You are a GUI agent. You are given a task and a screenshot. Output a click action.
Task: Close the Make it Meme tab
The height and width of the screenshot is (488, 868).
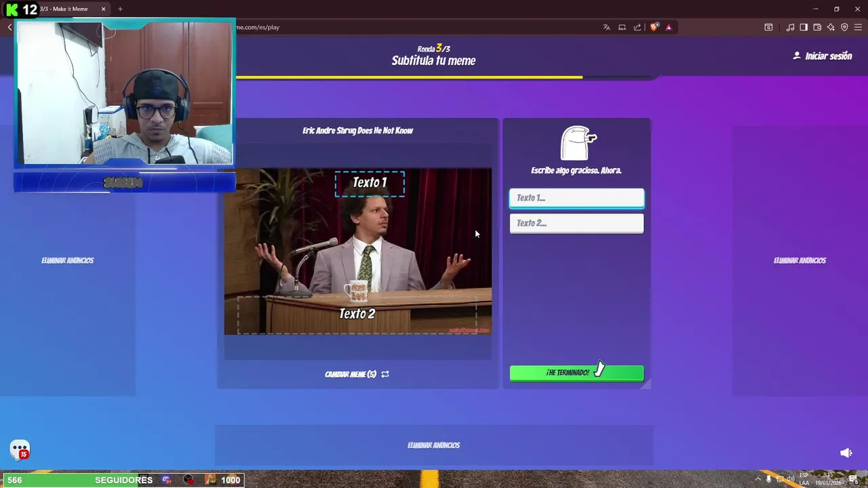point(103,9)
